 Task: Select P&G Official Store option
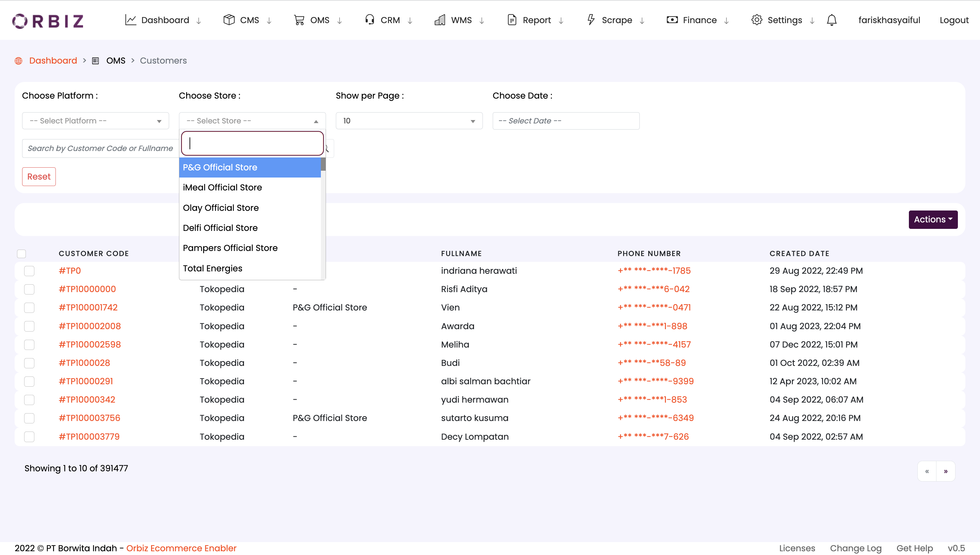[250, 167]
